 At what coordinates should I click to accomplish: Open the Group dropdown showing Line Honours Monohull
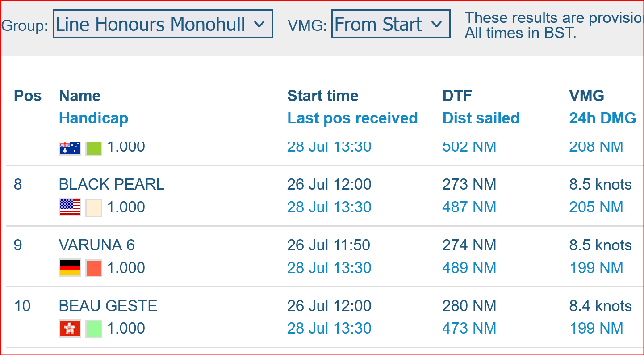pyautogui.click(x=163, y=24)
